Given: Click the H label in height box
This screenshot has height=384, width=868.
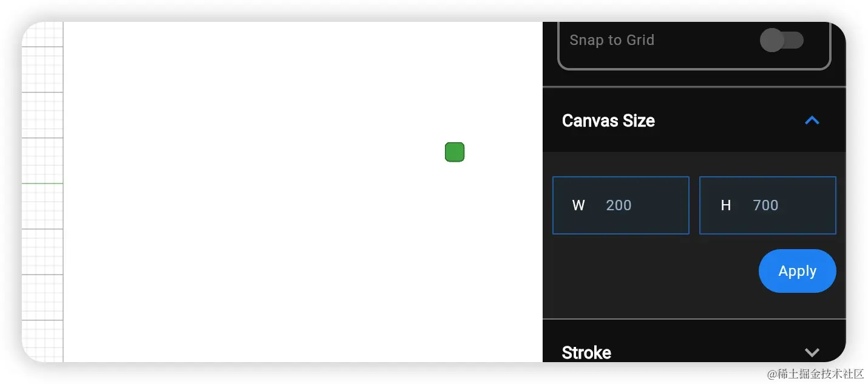Looking at the screenshot, I should click(x=725, y=205).
